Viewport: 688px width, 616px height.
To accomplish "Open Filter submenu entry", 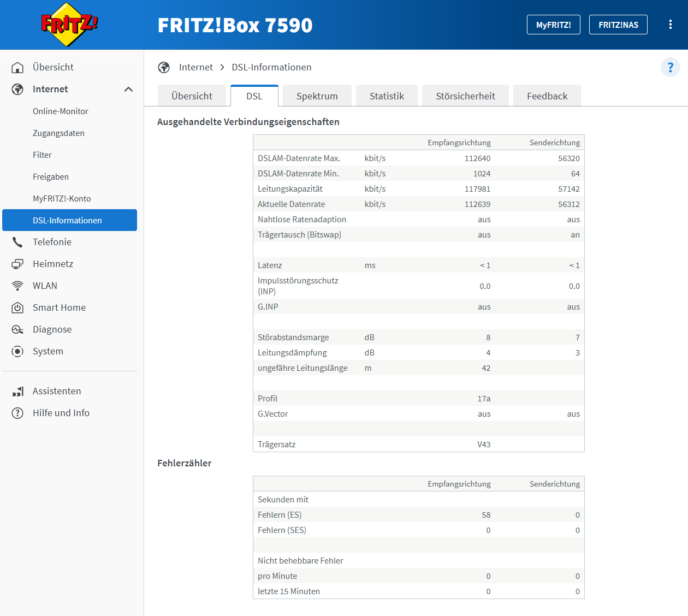I will point(42,155).
